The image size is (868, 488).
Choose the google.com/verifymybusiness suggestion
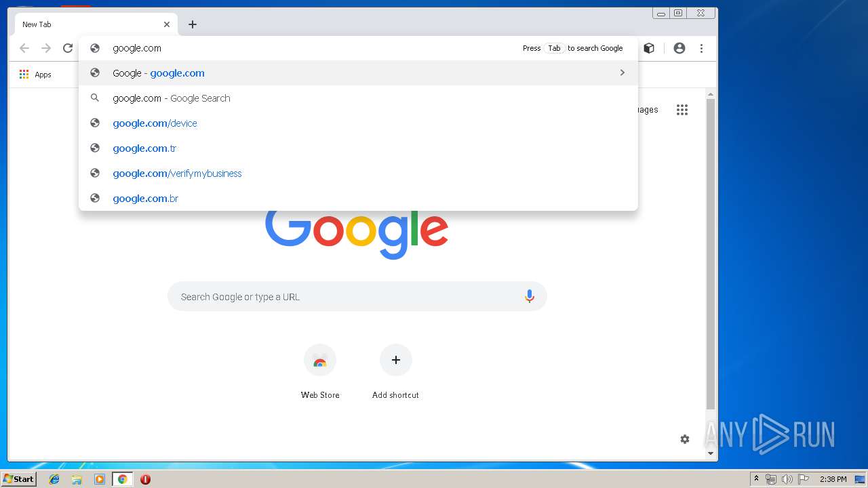358,174
